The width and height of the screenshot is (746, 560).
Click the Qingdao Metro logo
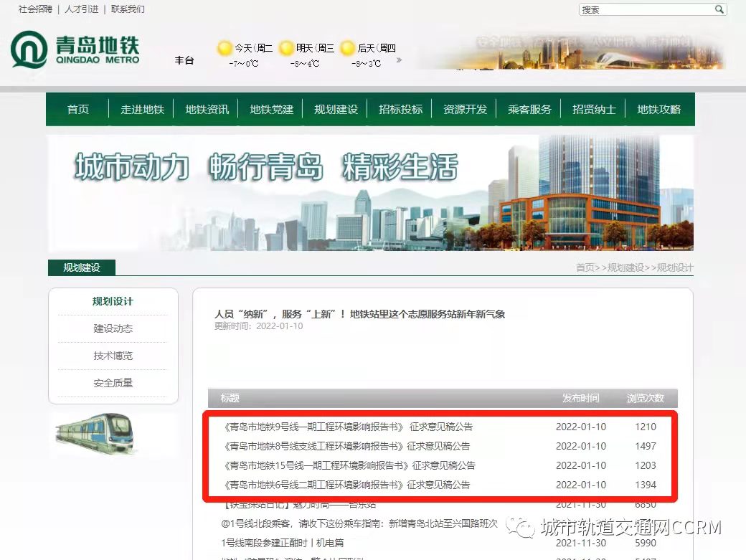point(75,50)
